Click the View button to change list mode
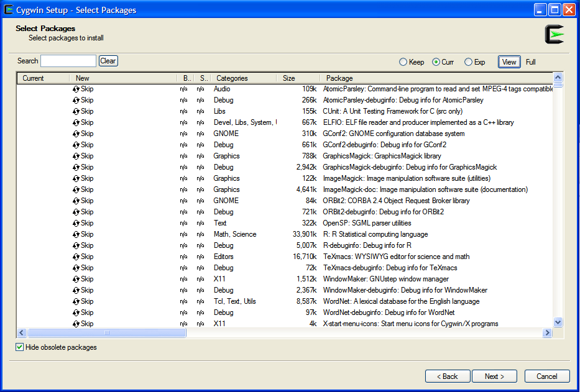Viewport: 580px width, 392px height. click(509, 62)
